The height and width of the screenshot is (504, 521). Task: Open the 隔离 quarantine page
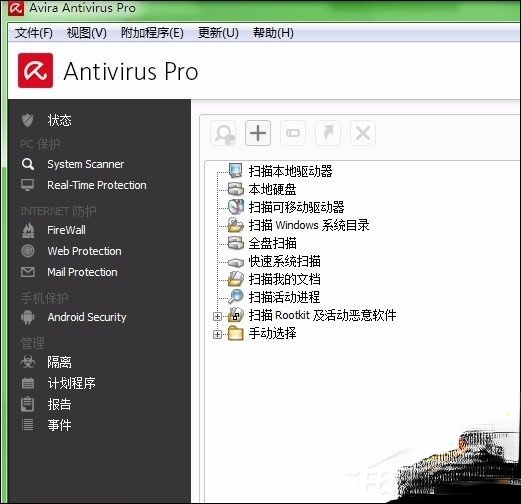coord(59,362)
